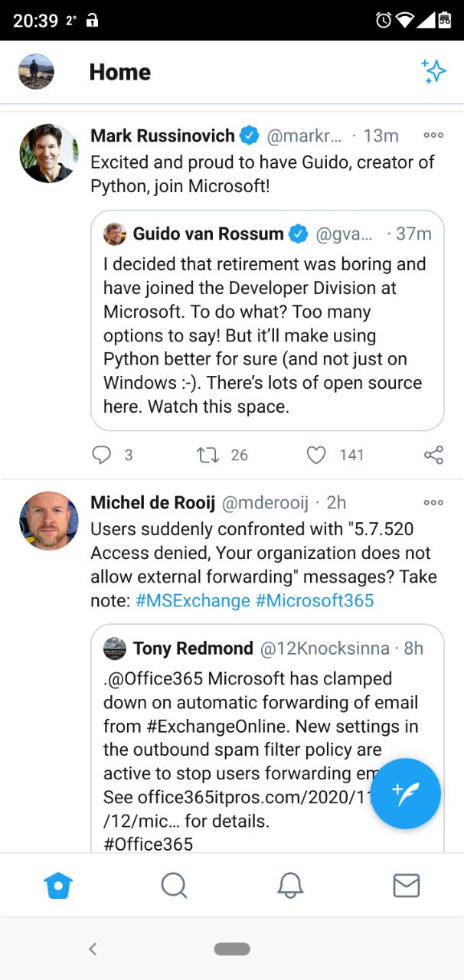Reply to Mark Russinovich's tweet
Image resolution: width=464 pixels, height=980 pixels.
tap(102, 455)
